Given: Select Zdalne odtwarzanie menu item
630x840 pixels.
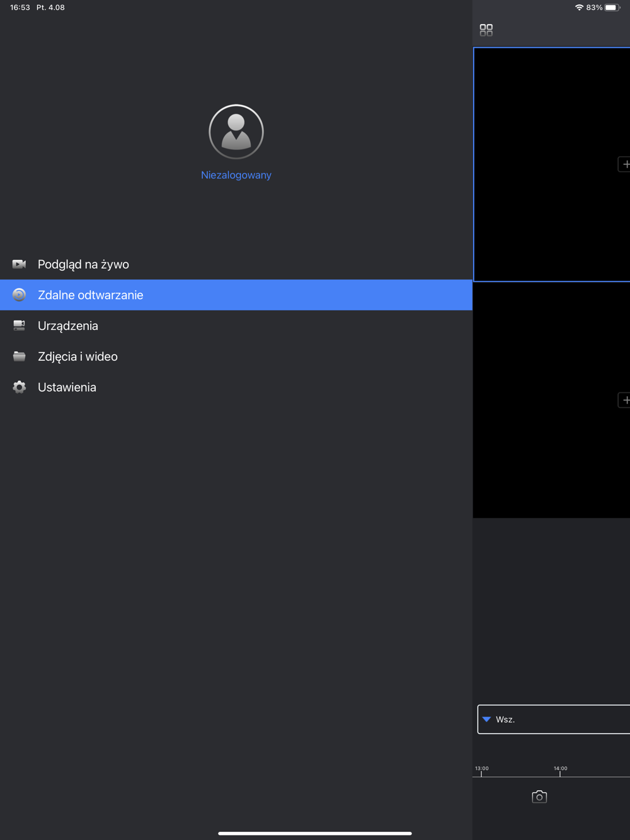Looking at the screenshot, I should click(236, 295).
